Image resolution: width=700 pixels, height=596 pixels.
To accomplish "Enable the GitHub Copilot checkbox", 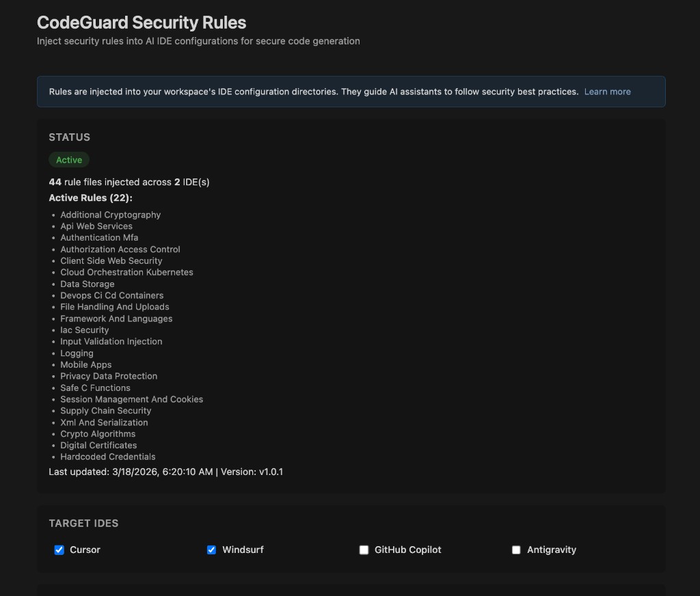I will point(364,550).
